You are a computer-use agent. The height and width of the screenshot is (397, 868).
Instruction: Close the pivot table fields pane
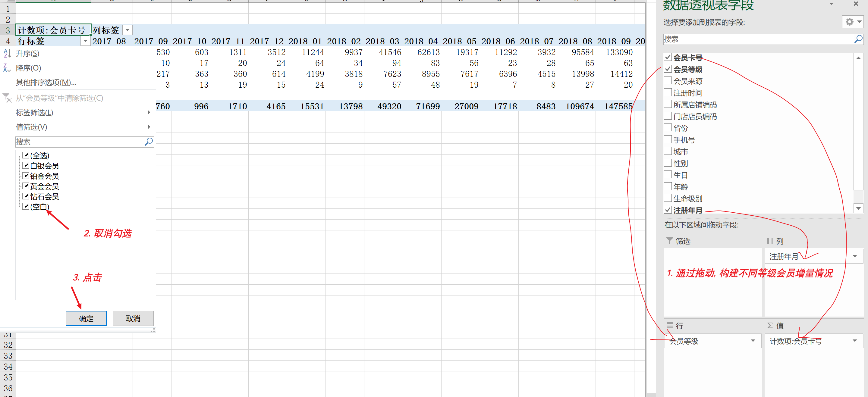tap(856, 4)
